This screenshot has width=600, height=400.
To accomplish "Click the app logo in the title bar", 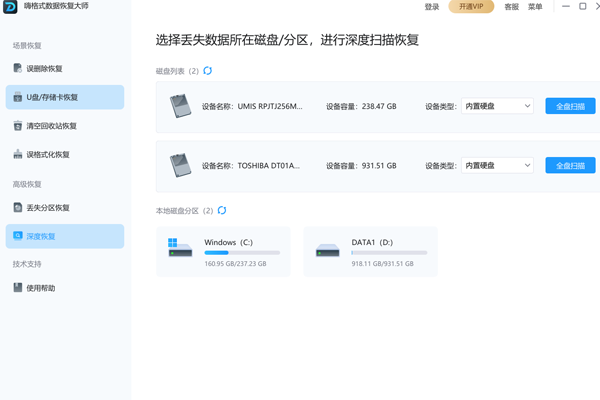I will point(10,7).
